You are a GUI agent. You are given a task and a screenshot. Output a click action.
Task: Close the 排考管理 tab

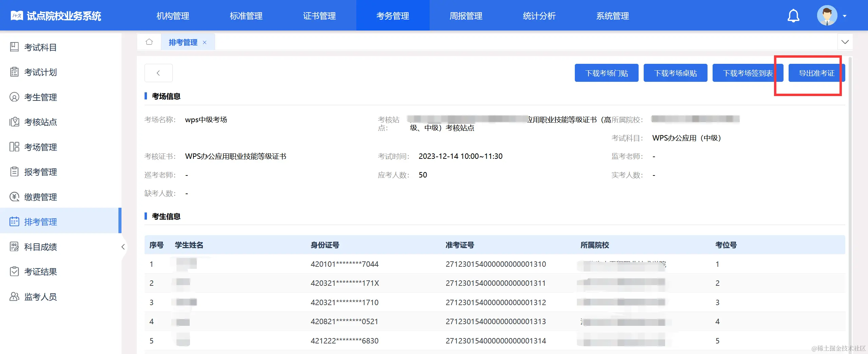coord(205,42)
